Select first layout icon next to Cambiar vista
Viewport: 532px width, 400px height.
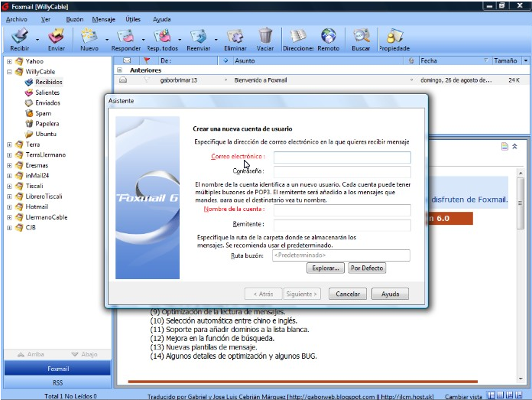coord(491,395)
